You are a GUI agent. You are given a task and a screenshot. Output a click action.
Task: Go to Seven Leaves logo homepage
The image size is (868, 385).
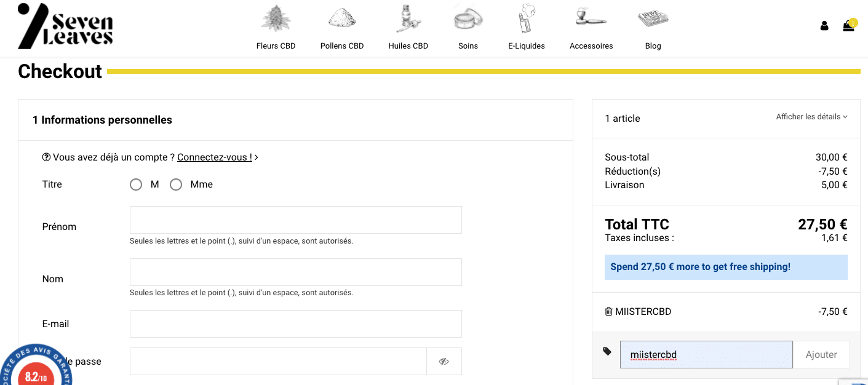(65, 26)
